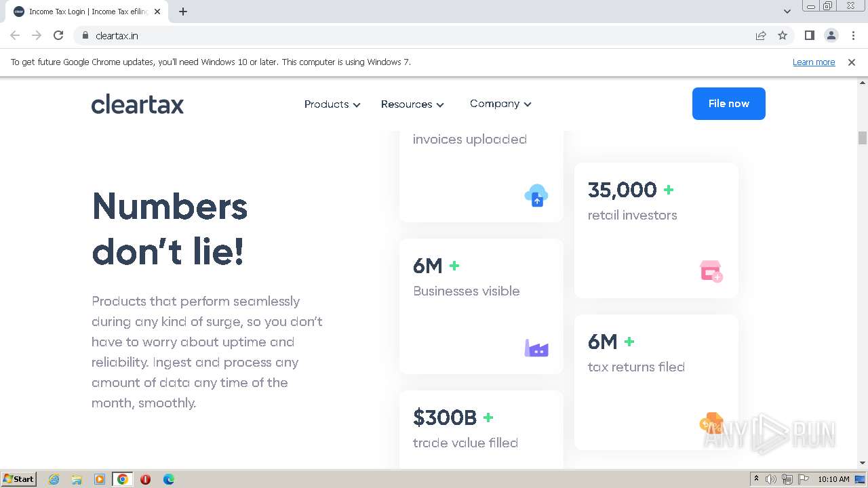Click the page vertical scrollbar thumb

[x=863, y=138]
